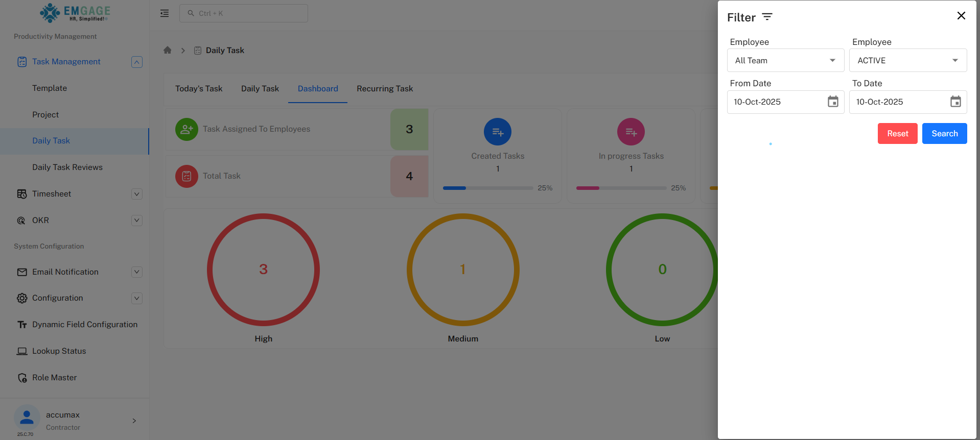980x440 pixels.
Task: Click the Task Assigned count 3 badge
Action: [409, 129]
